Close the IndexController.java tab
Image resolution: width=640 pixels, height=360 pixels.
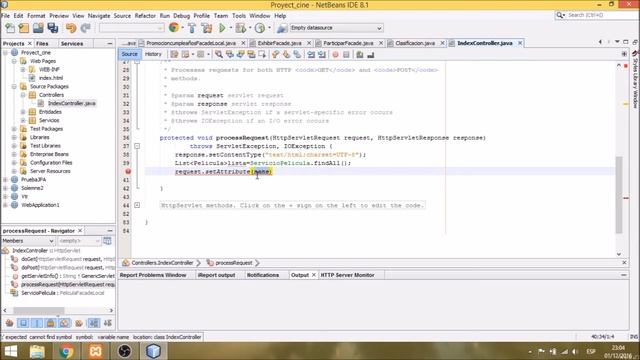click(x=520, y=43)
